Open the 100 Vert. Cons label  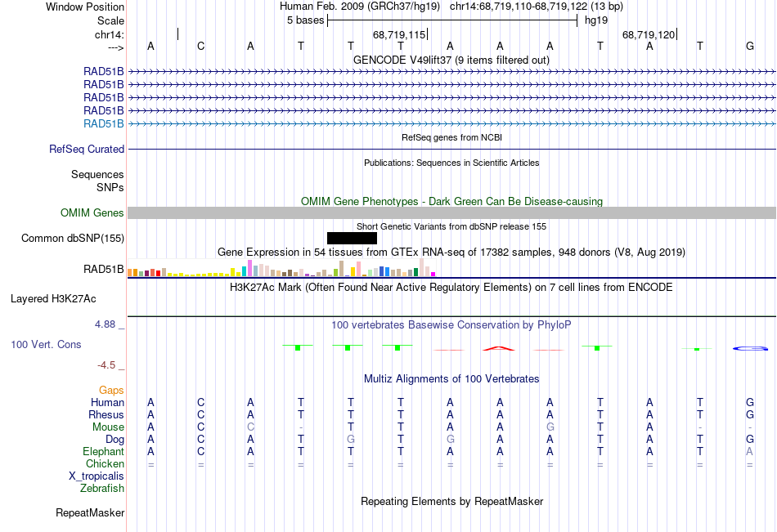(46, 344)
